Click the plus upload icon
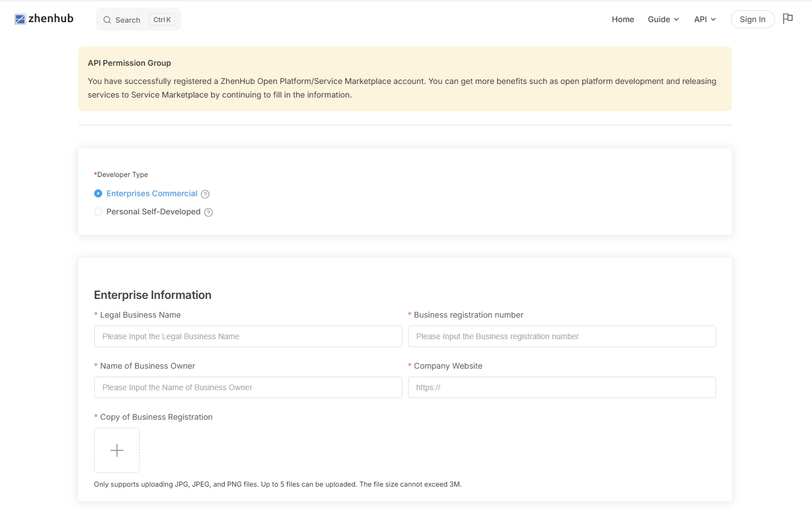This screenshot has height=515, width=812. [117, 450]
